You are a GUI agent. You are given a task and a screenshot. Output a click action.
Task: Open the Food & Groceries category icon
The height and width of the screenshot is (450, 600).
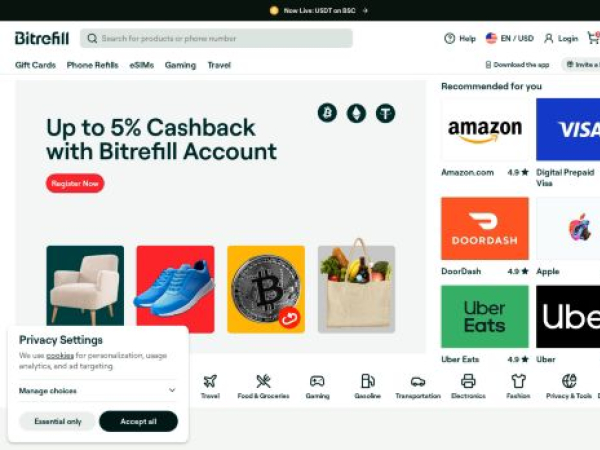(263, 381)
